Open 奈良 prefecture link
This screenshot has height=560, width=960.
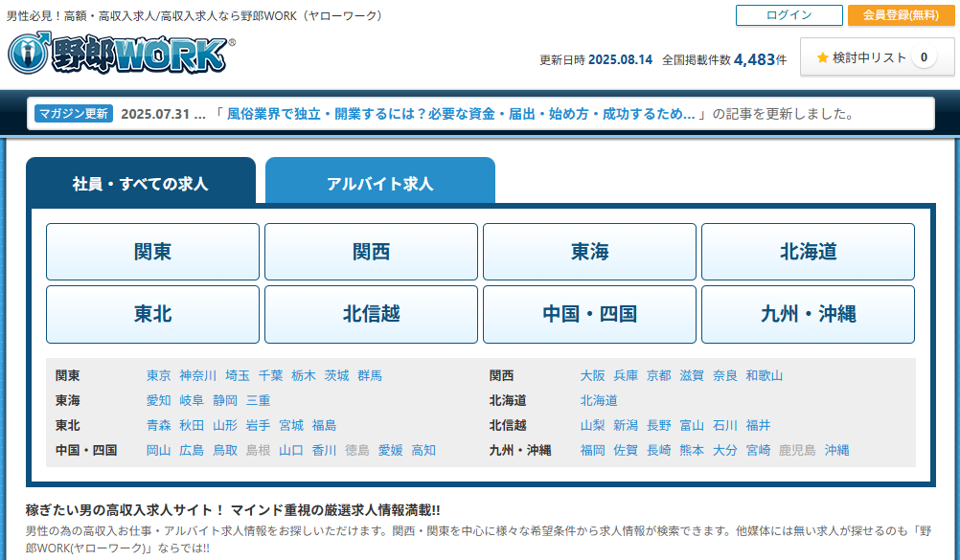[725, 376]
